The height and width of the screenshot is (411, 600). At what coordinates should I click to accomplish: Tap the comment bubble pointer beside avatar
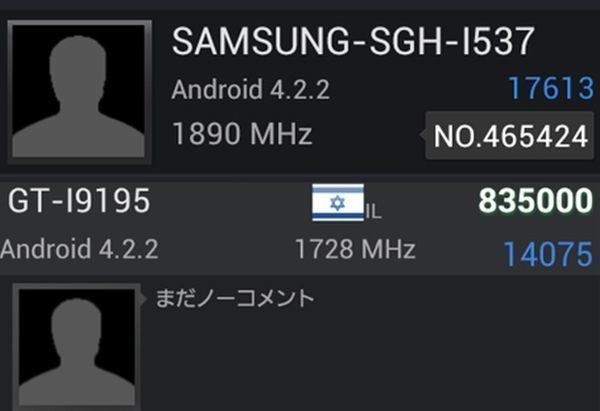[144, 300]
